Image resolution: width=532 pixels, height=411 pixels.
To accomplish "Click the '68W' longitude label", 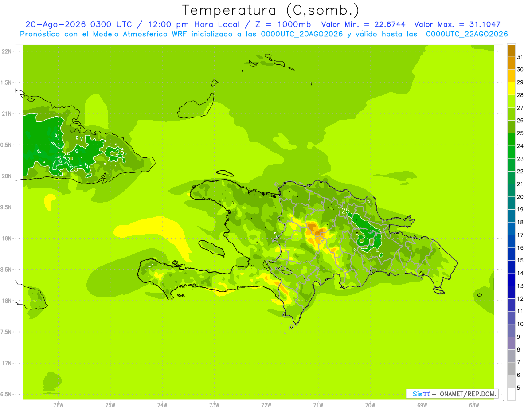I will coord(474,405).
